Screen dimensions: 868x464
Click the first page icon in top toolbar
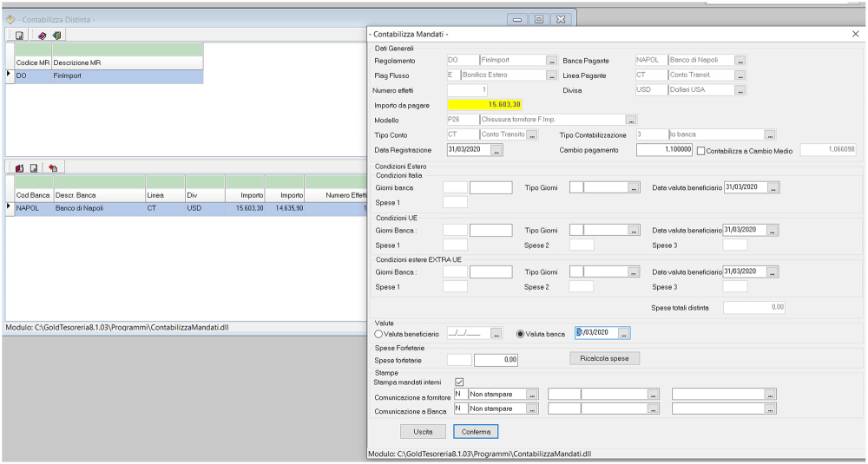click(x=19, y=36)
